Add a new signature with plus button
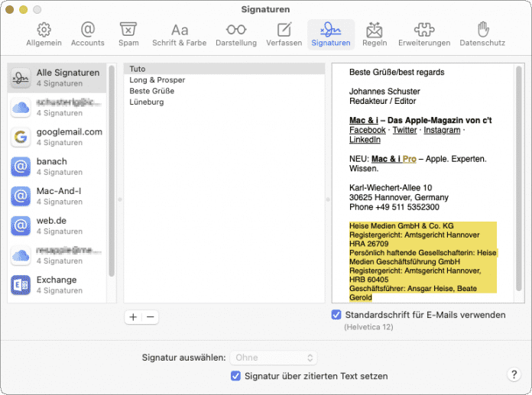The image size is (532, 395). point(133,317)
